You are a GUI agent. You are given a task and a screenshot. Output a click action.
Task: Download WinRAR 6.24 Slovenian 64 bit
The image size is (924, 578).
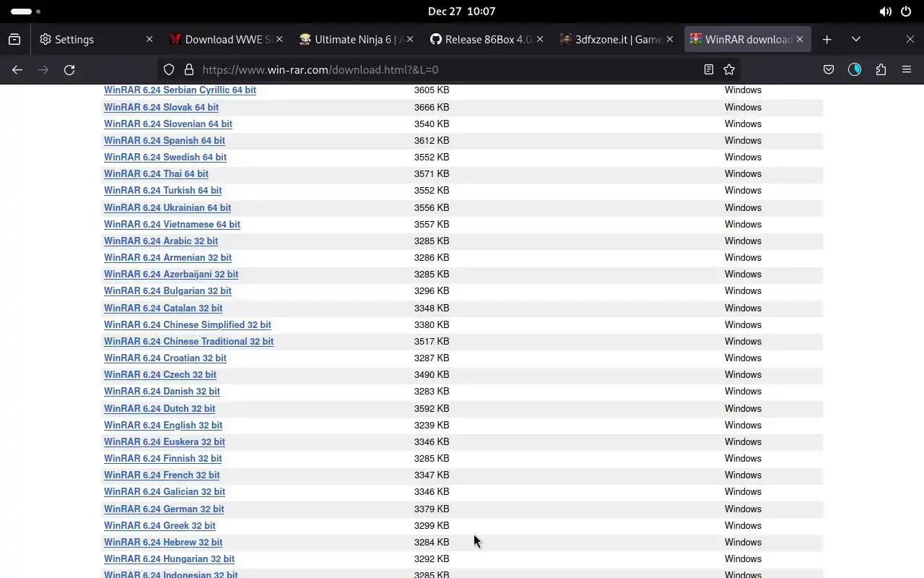click(168, 124)
